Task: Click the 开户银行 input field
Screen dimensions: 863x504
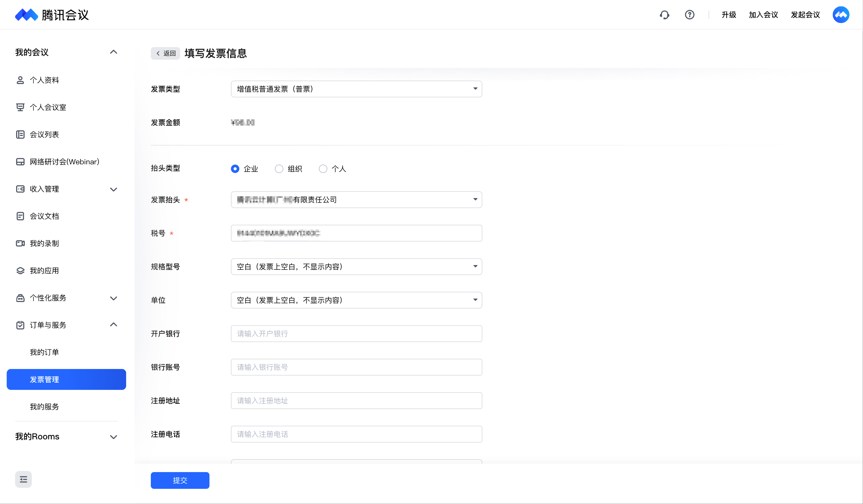Action: pos(356,334)
